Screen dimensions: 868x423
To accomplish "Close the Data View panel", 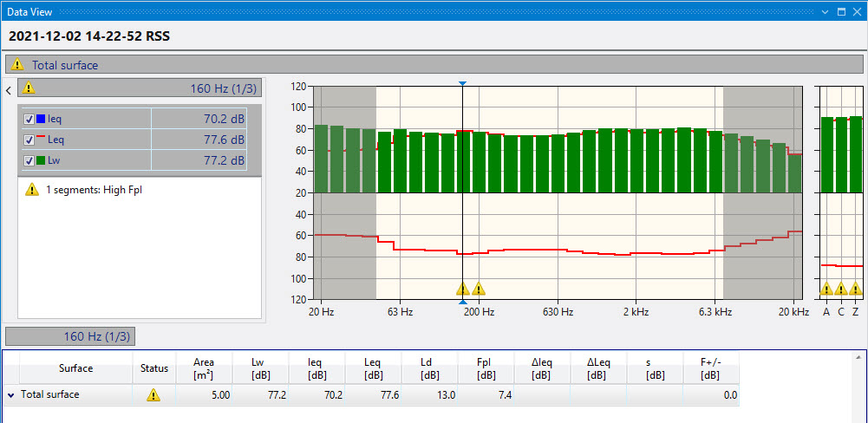I will point(858,11).
